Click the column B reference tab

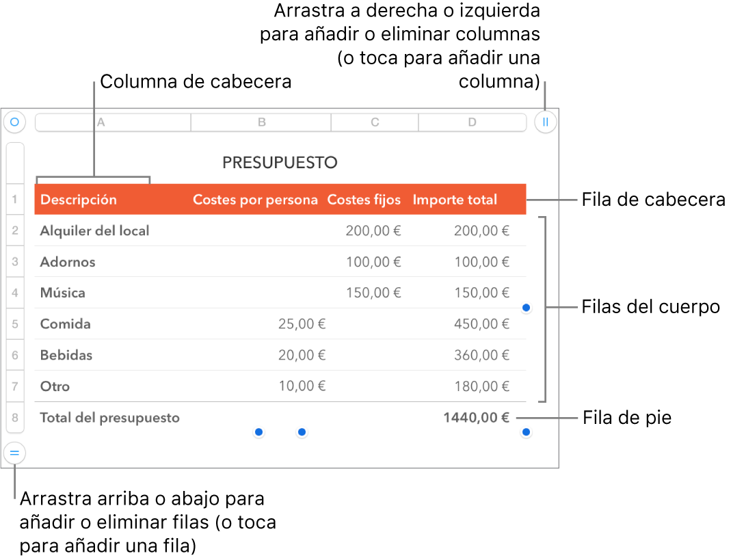click(x=261, y=122)
